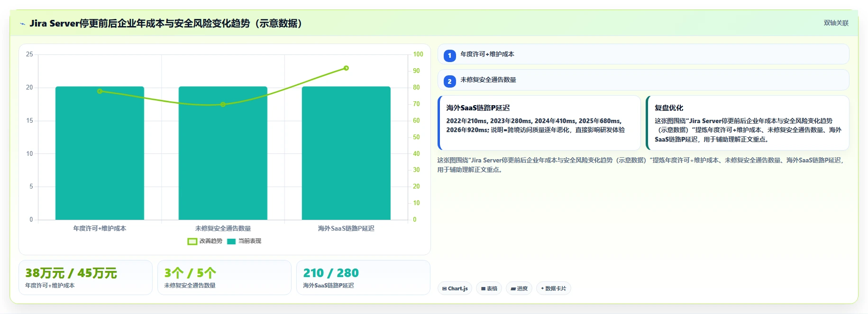Screen dimensions: 868x314
Task: Click the sparkle icon inside 数据卡片 tag
Action: tap(542, 288)
